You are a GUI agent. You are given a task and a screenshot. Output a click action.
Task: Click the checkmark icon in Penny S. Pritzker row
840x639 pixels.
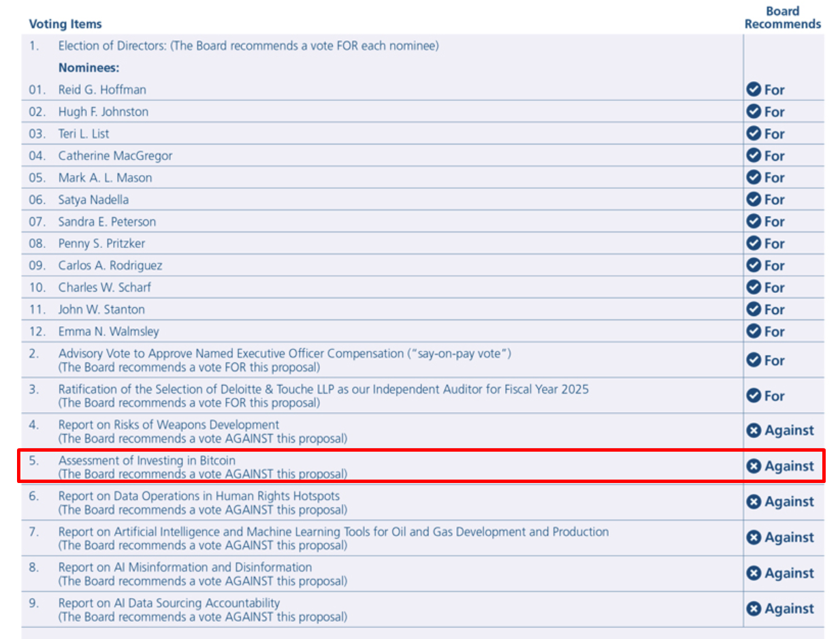pos(754,243)
